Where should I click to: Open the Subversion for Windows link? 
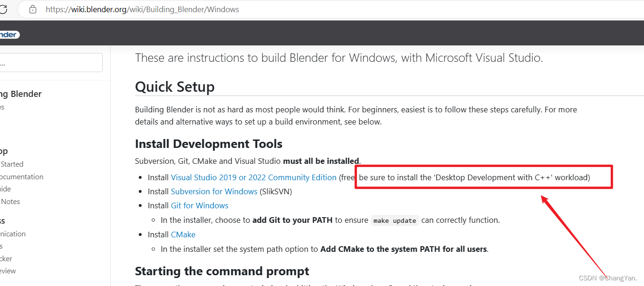point(214,191)
